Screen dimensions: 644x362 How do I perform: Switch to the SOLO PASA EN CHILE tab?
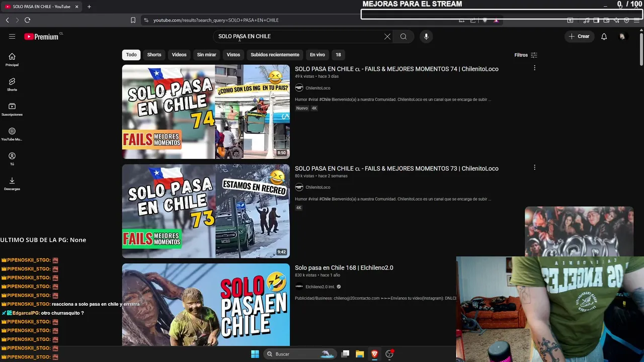[x=40, y=7]
